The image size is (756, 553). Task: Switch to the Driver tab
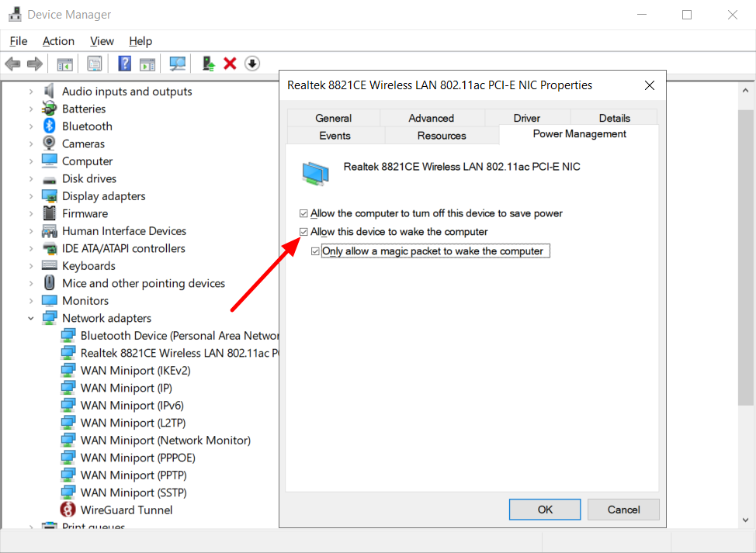coord(526,118)
